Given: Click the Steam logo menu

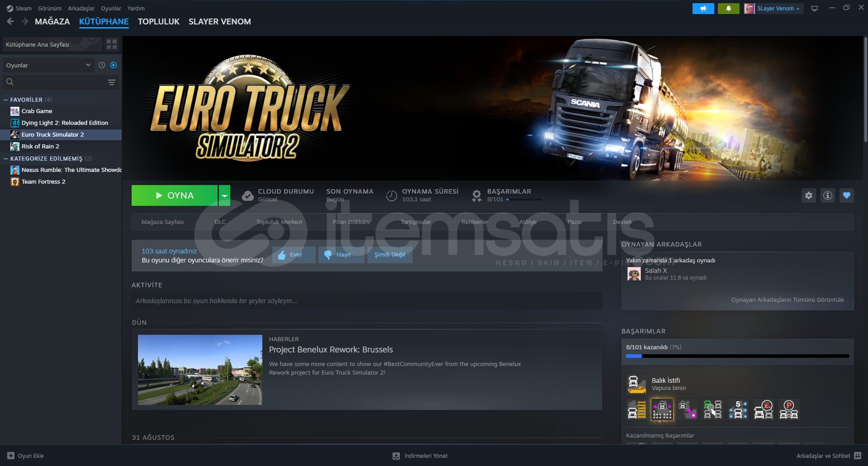Looking at the screenshot, I should coord(10,8).
